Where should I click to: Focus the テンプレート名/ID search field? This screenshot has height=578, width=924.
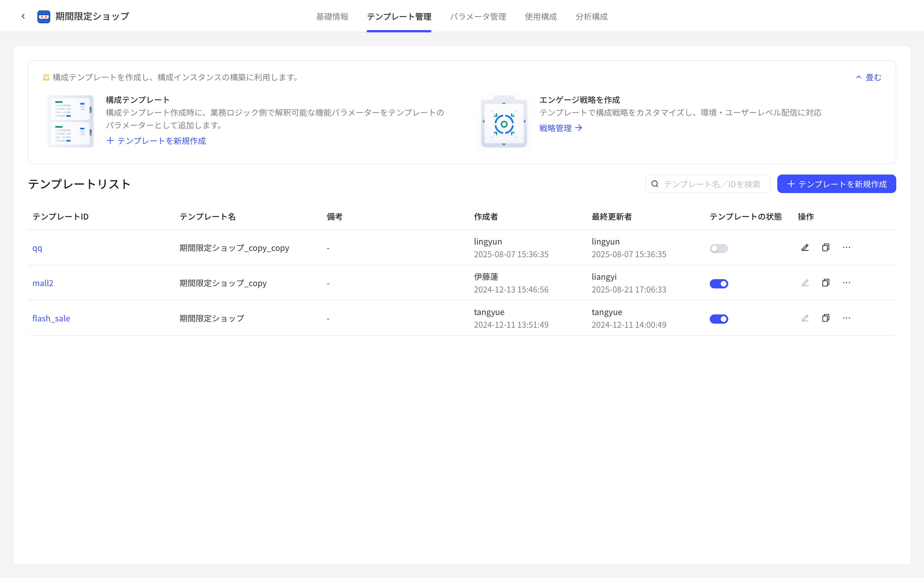click(x=708, y=184)
